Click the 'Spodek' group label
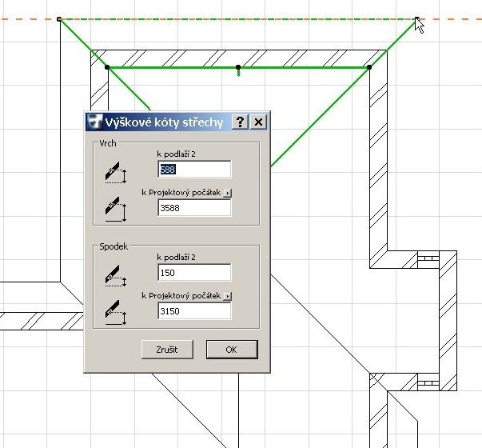482x448 pixels. (x=114, y=246)
